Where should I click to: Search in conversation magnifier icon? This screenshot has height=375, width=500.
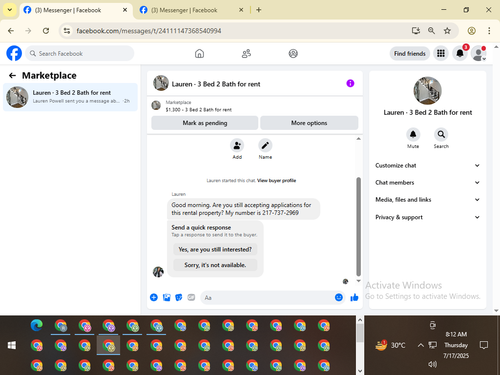[x=441, y=134]
